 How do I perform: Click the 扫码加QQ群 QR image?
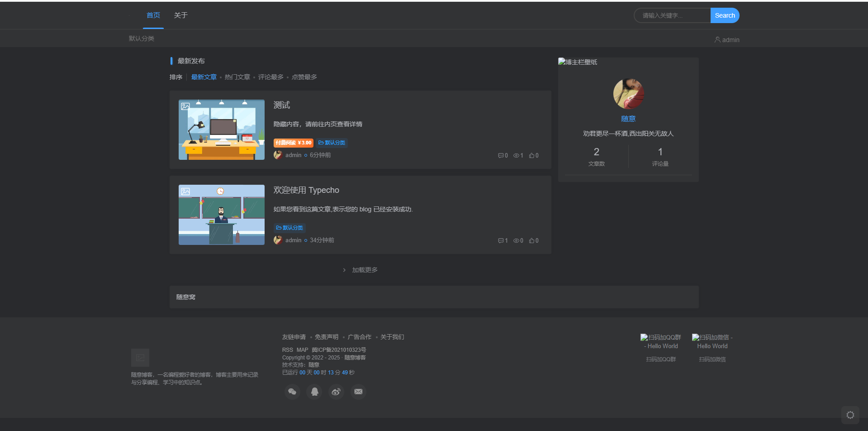[x=661, y=342]
